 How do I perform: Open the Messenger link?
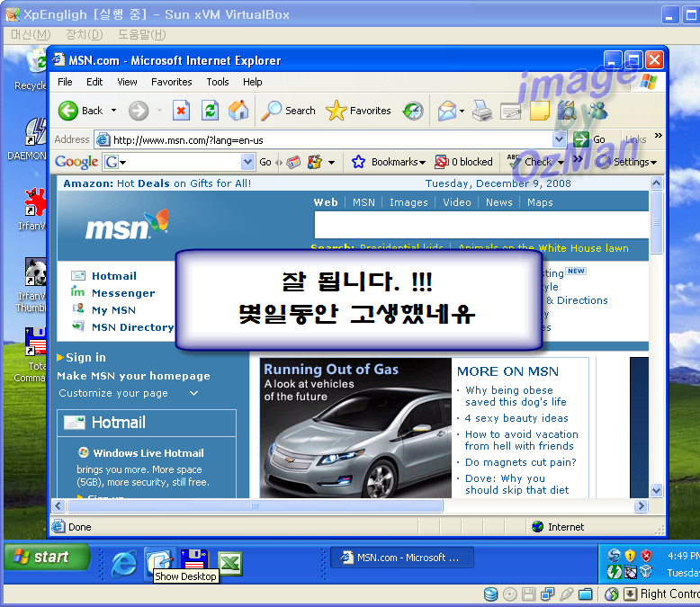pyautogui.click(x=123, y=293)
